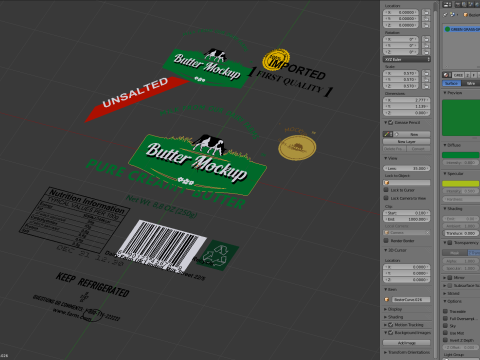The height and width of the screenshot is (360, 480).
Task: Open the Specular yellow-green color swatch
Action: [x=461, y=184]
